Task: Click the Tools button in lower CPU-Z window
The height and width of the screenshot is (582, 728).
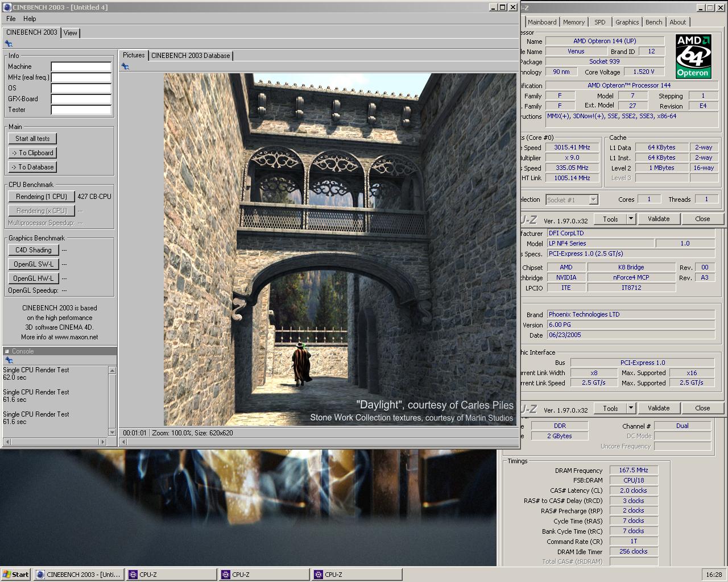Action: click(x=610, y=408)
